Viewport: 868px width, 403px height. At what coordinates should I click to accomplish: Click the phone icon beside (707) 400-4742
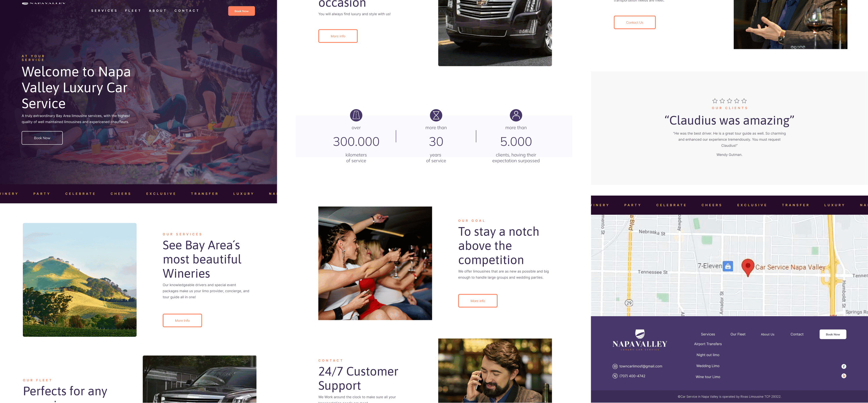click(x=615, y=376)
